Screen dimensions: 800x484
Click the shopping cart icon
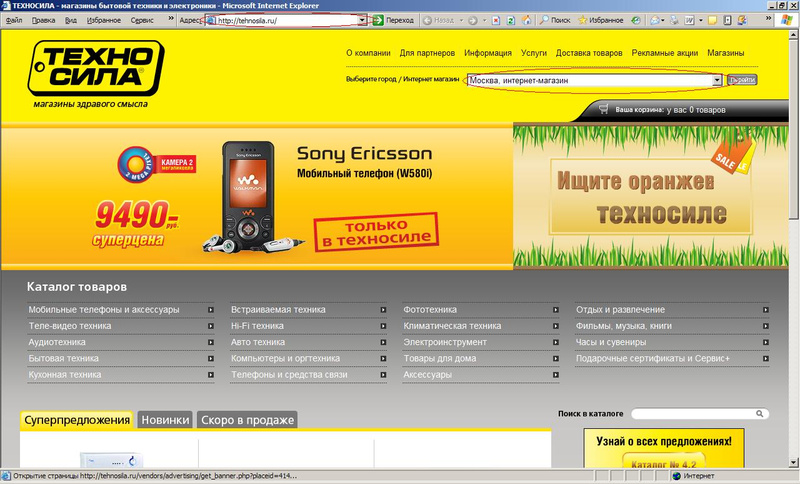[x=604, y=109]
